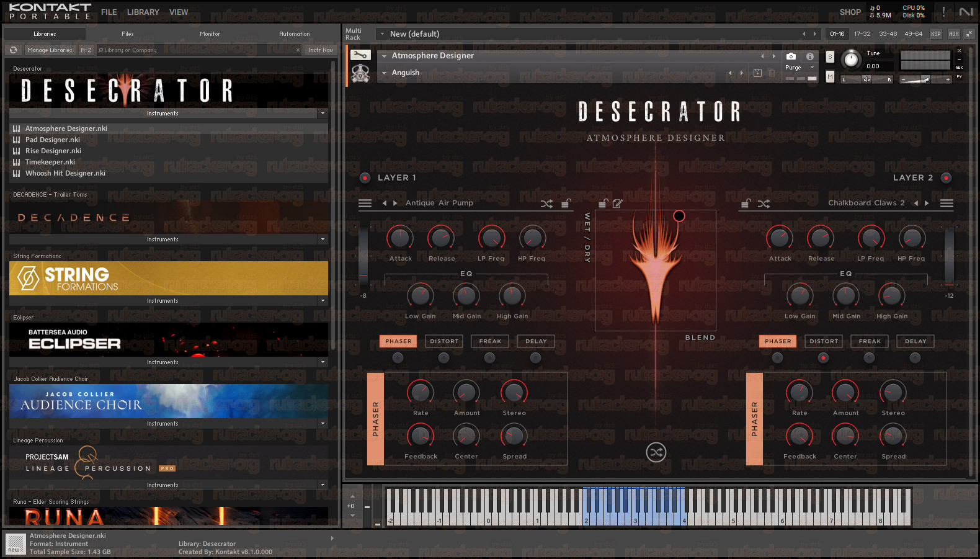The image size is (980, 559).
Task: Enable Layer 2 Freak effect power toggle
Action: pos(869,357)
